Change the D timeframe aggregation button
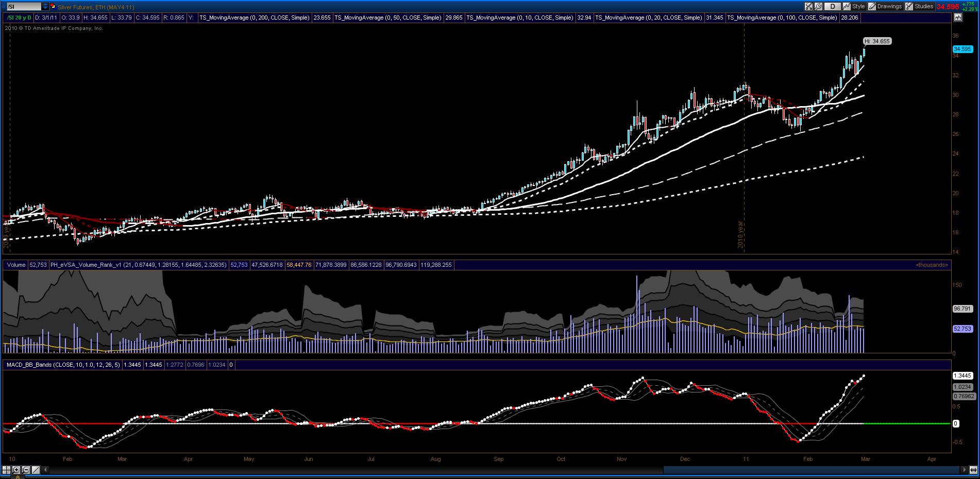 (x=832, y=7)
